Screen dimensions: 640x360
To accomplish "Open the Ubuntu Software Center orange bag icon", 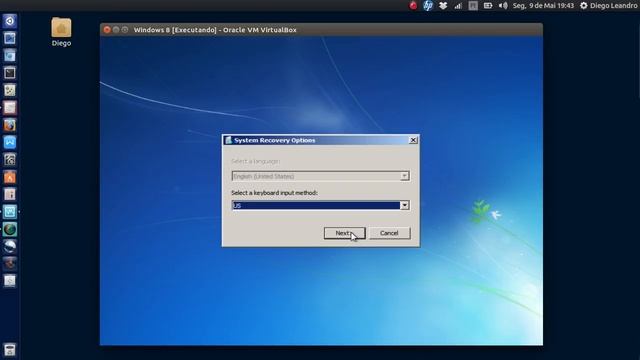I will [x=10, y=177].
